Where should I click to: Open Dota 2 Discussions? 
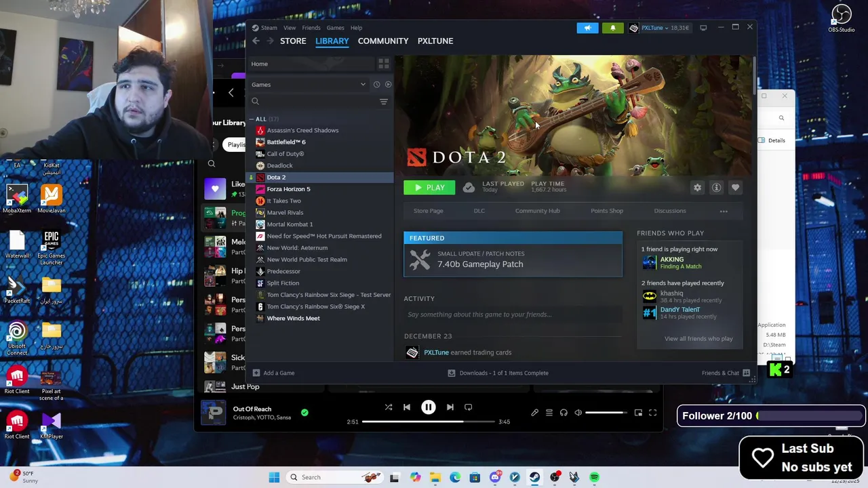click(670, 211)
